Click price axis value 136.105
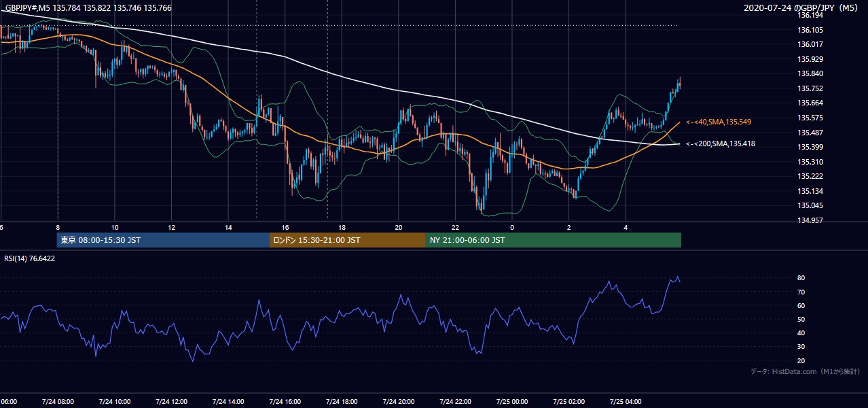The width and height of the screenshot is (868, 408). pos(810,30)
